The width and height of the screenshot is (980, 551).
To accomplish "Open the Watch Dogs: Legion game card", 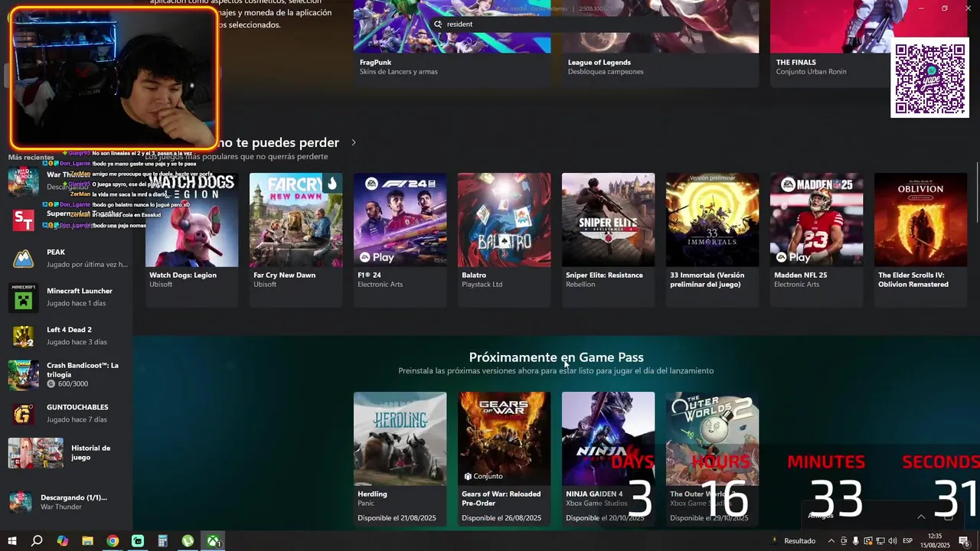I will 191,240.
